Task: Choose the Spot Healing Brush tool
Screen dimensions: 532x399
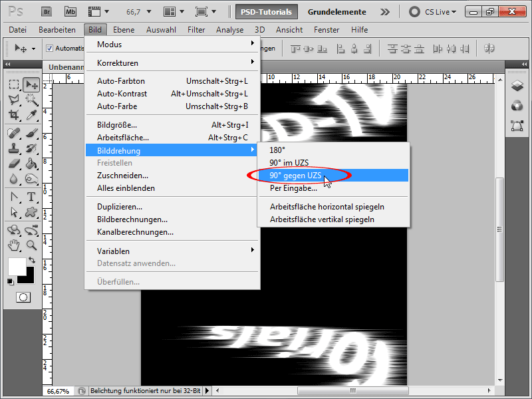Action: coord(14,132)
